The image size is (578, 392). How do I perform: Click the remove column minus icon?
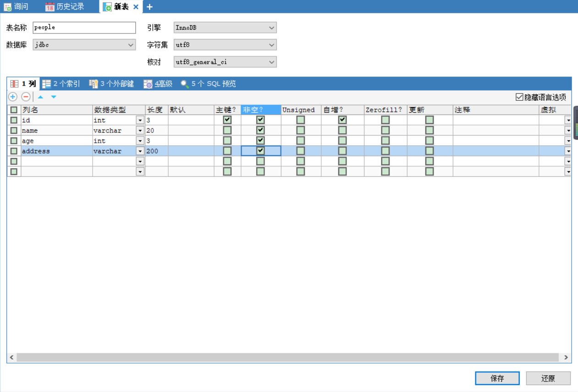click(26, 97)
